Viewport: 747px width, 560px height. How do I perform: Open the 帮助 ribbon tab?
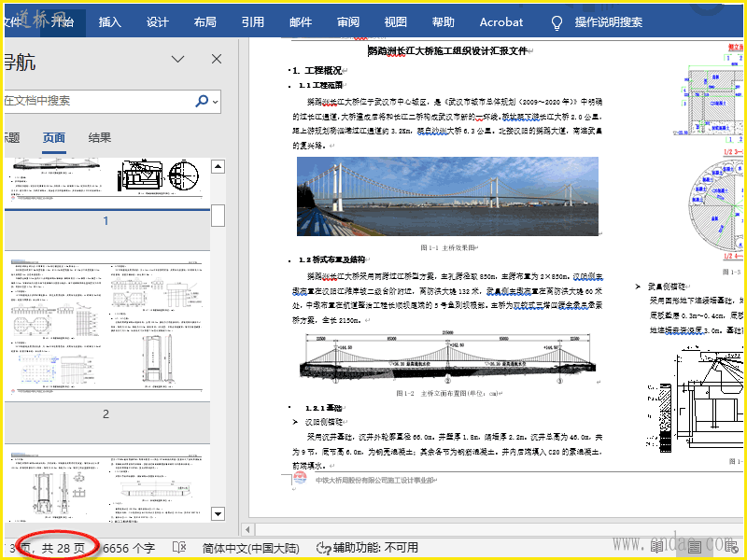point(444,21)
